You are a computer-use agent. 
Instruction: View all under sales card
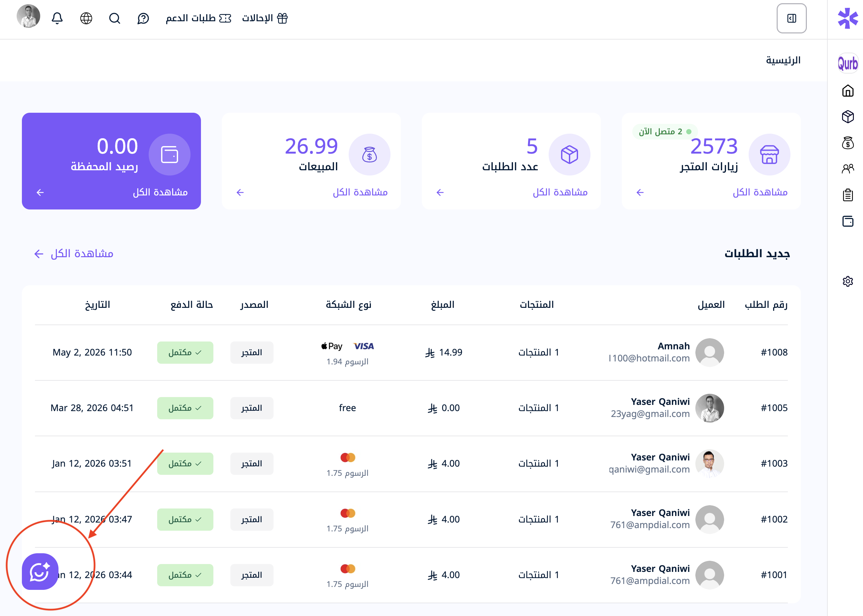click(x=360, y=192)
